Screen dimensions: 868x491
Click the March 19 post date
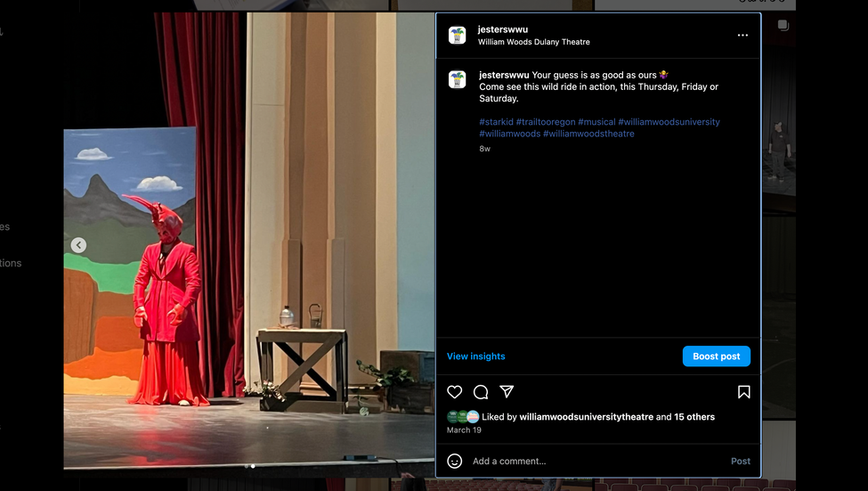pos(464,430)
